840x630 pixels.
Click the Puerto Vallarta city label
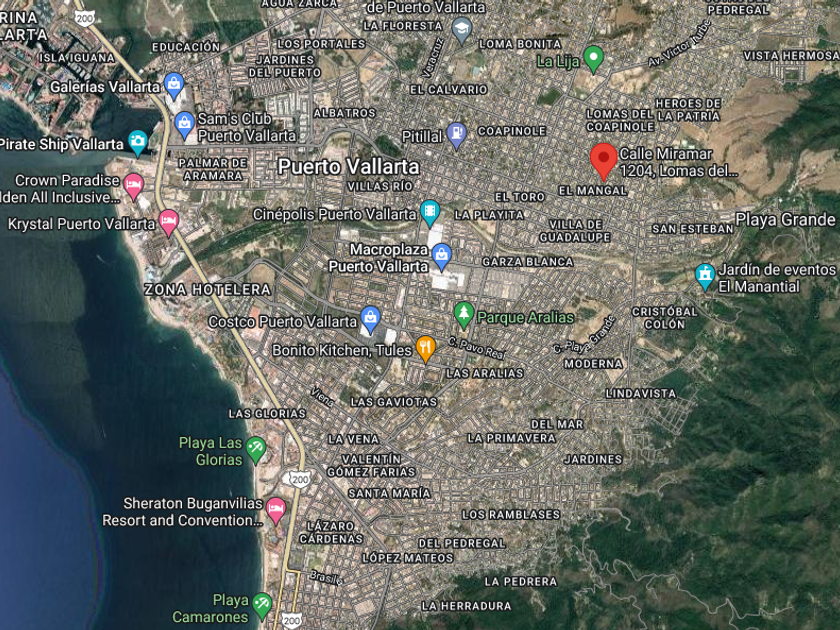coord(348,167)
